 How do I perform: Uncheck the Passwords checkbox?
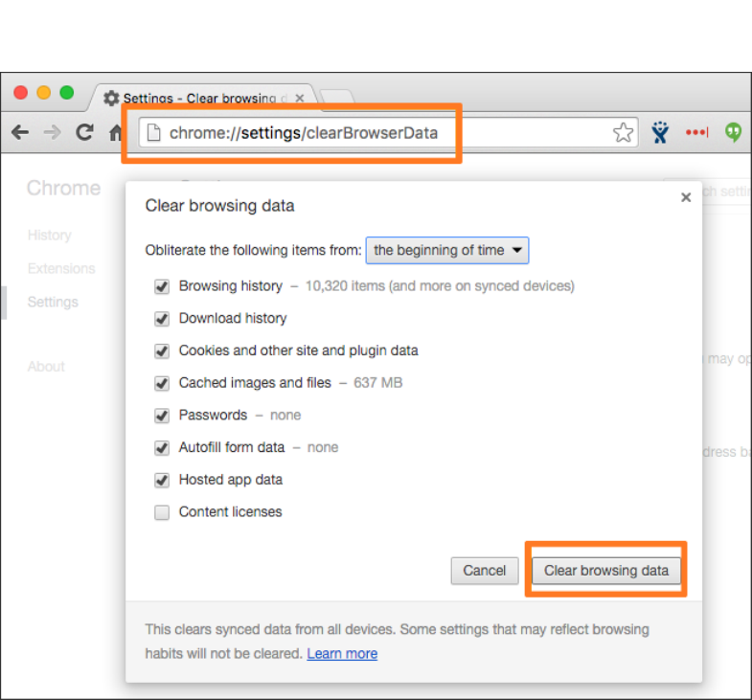pyautogui.click(x=162, y=416)
